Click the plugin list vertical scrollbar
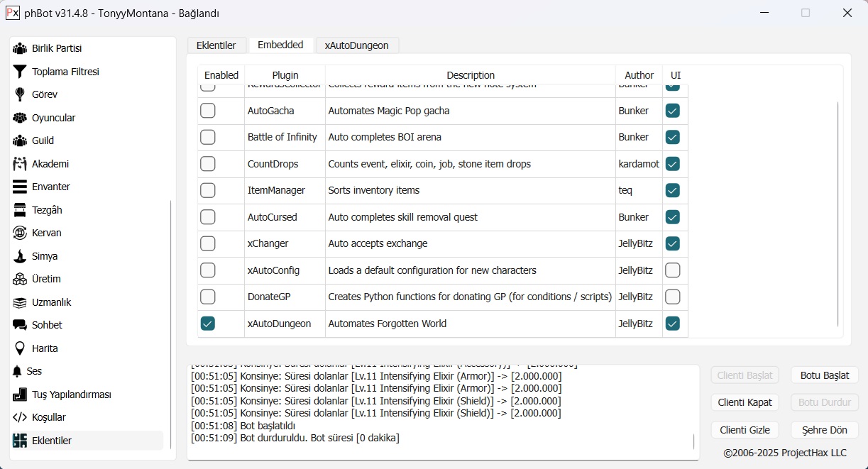The width and height of the screenshot is (868, 469). 837,213
